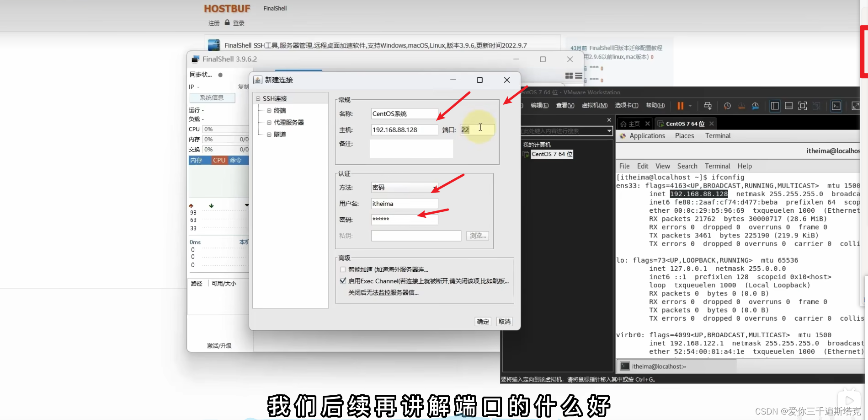Open the Snapshot Manager
The height and width of the screenshot is (420, 868).
(756, 106)
